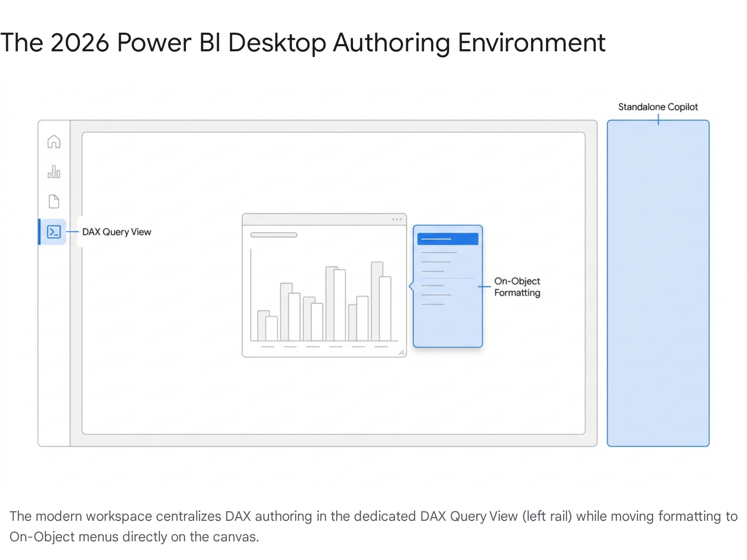This screenshot has height=560, width=747.
Task: Click the "Standalone Copilot" label
Action: click(658, 107)
